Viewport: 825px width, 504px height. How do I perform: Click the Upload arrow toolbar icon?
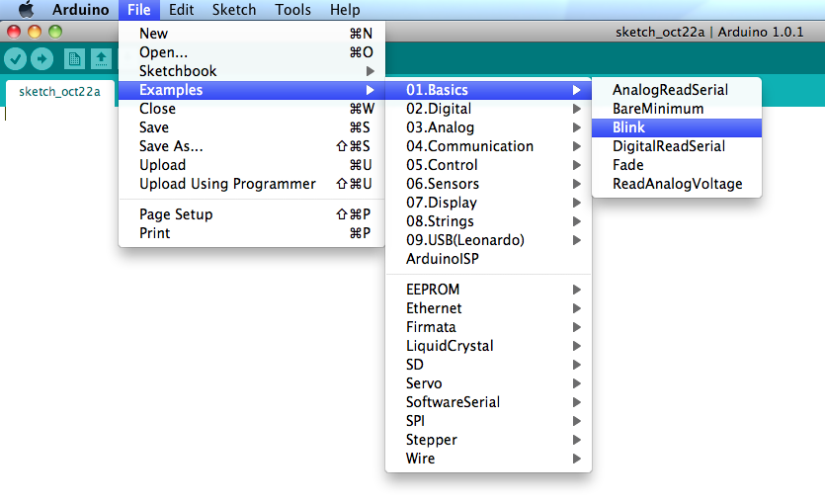(x=41, y=58)
